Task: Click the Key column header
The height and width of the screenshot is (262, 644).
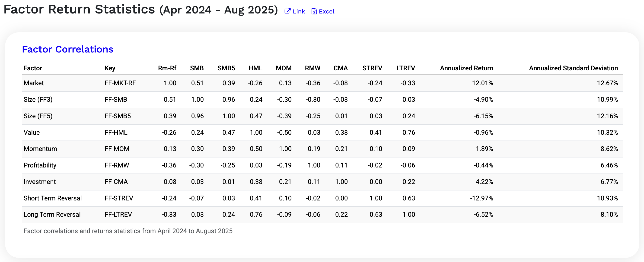Action: point(110,68)
